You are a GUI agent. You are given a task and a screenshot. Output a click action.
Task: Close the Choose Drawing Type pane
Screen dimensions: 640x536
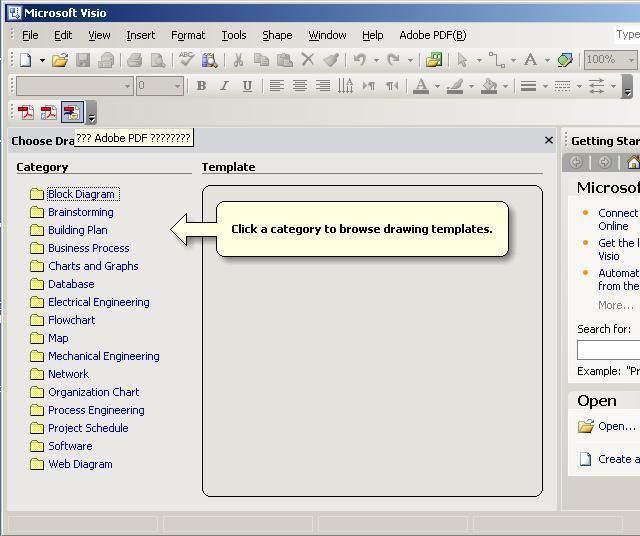(x=549, y=140)
